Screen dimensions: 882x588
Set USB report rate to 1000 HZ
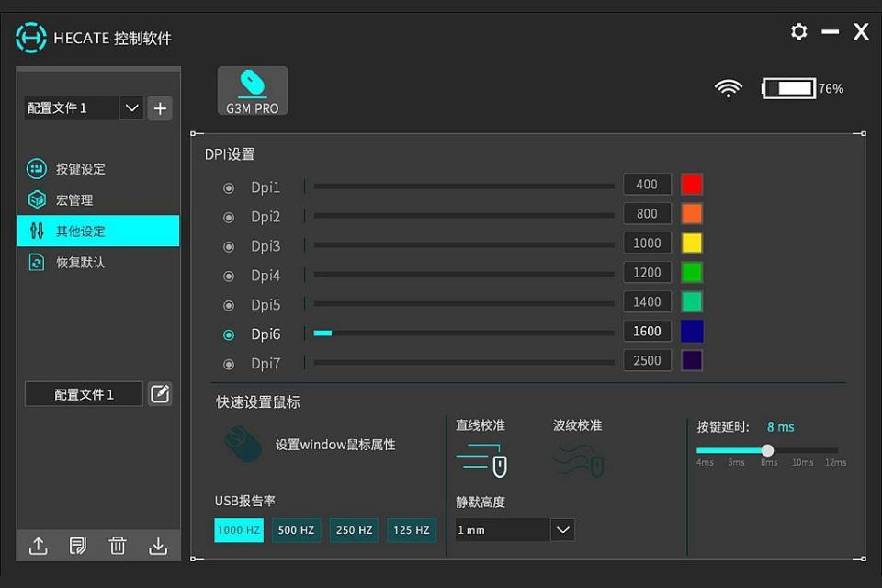(x=239, y=530)
